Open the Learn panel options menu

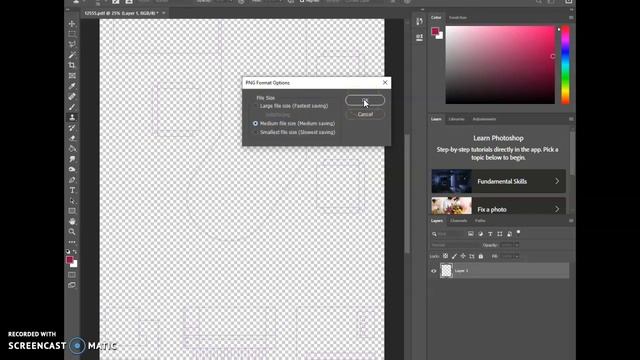pyautogui.click(x=571, y=119)
